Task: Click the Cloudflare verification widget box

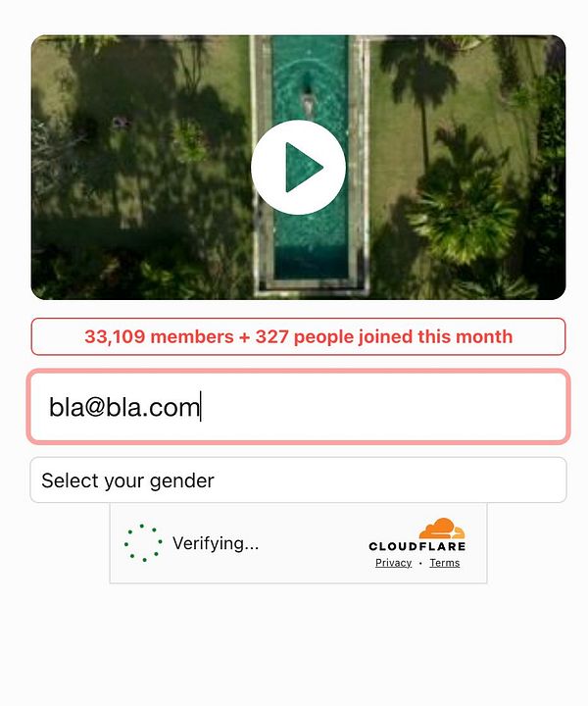Action: [x=298, y=543]
